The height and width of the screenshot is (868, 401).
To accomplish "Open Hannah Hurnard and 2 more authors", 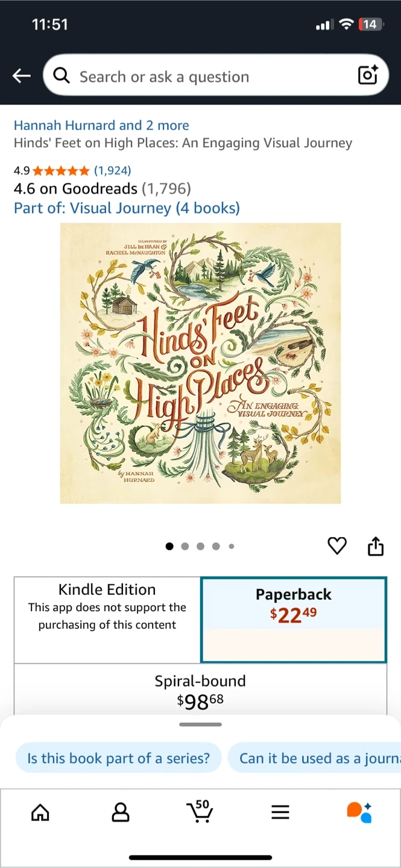I will pyautogui.click(x=101, y=125).
